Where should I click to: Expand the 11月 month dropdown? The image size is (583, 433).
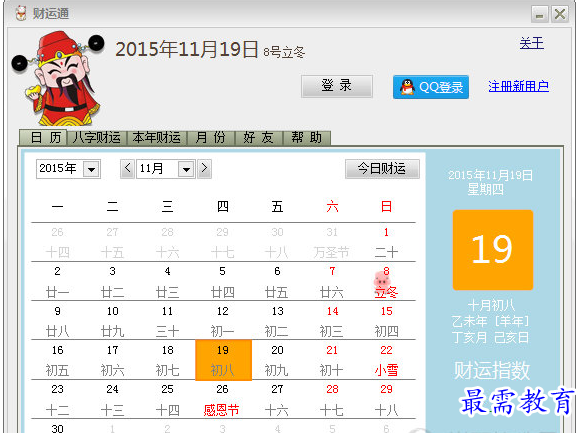(x=186, y=169)
